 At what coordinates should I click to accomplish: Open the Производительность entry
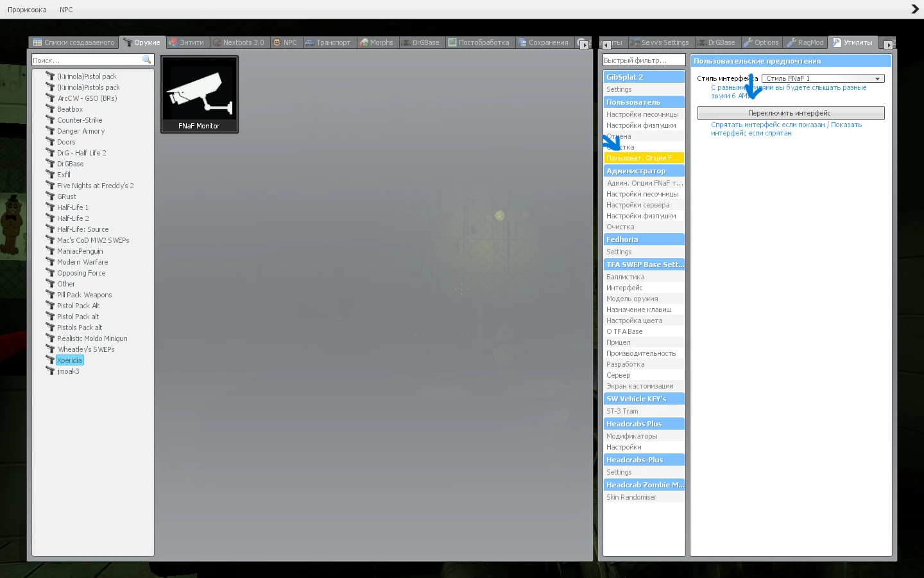[644, 353]
